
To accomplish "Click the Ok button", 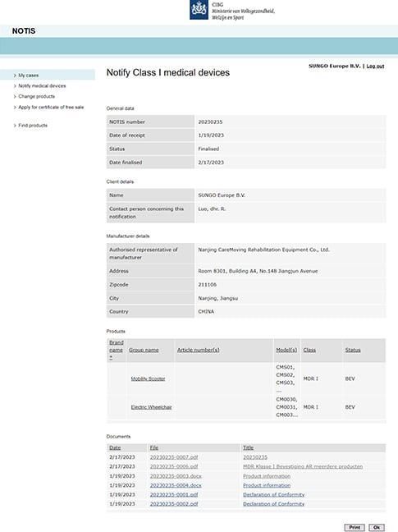I will point(377,527).
